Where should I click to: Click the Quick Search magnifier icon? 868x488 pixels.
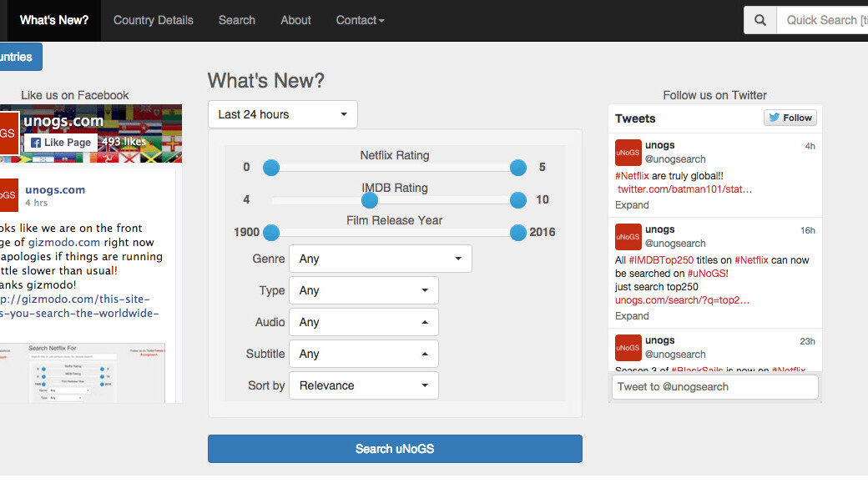(759, 20)
